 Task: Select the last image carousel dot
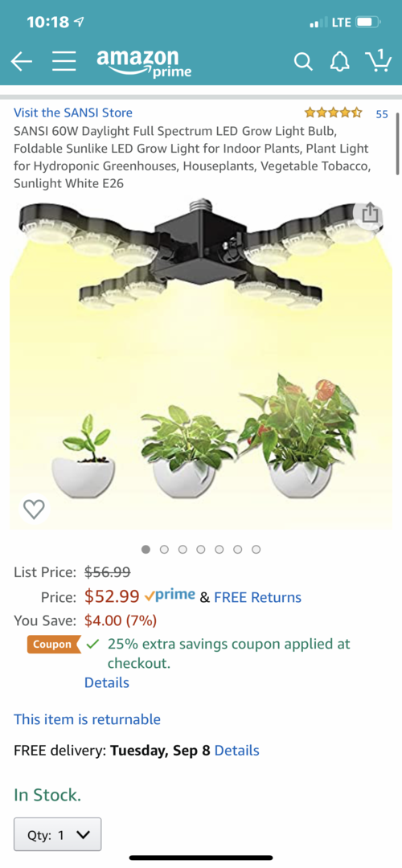point(256,549)
